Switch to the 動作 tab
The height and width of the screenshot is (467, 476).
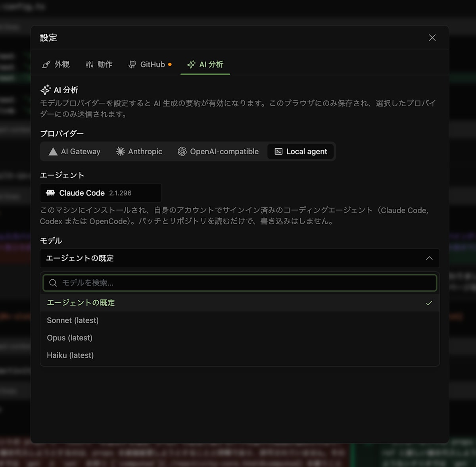pos(99,64)
